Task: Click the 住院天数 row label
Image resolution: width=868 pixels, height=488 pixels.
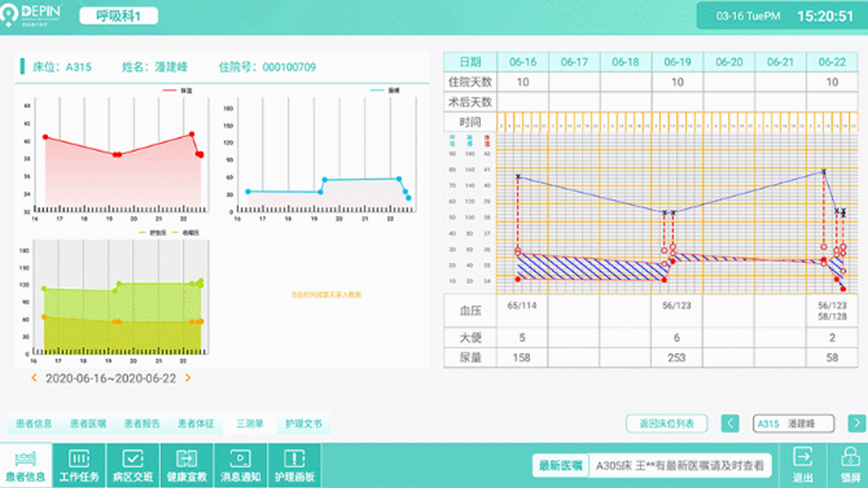Action: click(x=470, y=82)
